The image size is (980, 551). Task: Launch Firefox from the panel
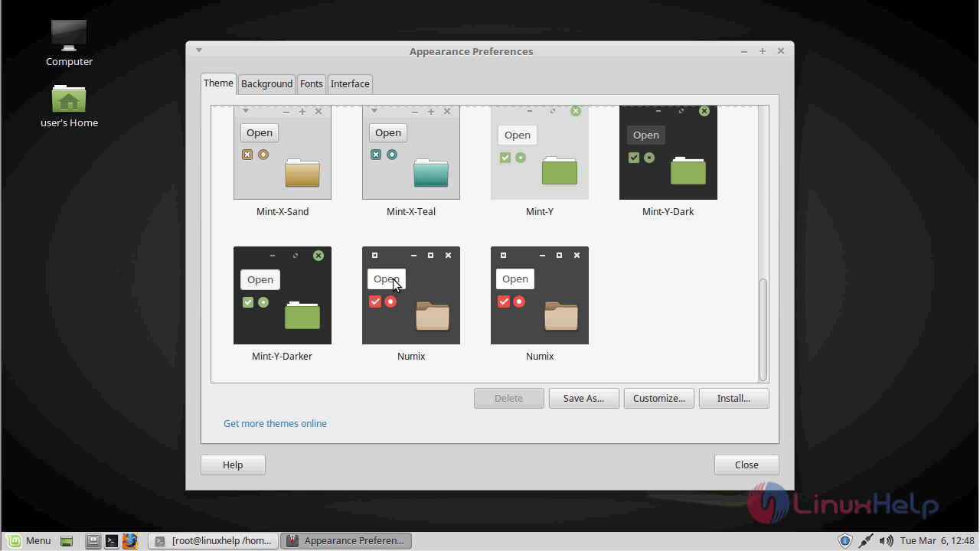pos(130,541)
